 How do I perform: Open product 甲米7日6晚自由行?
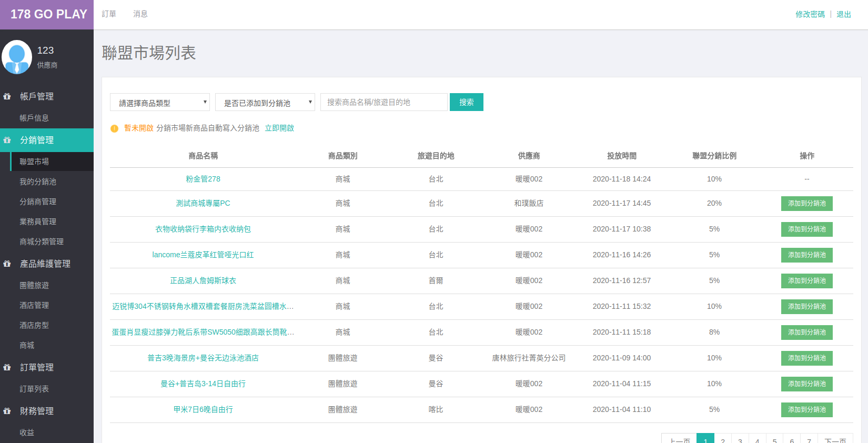click(x=203, y=409)
